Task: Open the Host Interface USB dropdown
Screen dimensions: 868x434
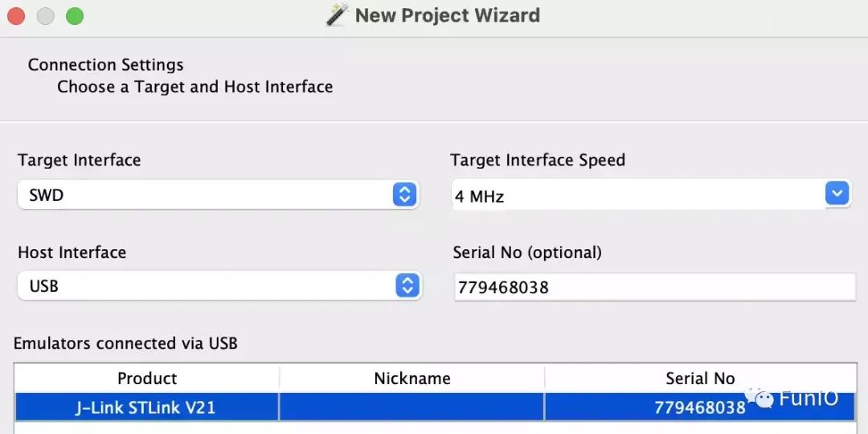Action: coord(219,285)
